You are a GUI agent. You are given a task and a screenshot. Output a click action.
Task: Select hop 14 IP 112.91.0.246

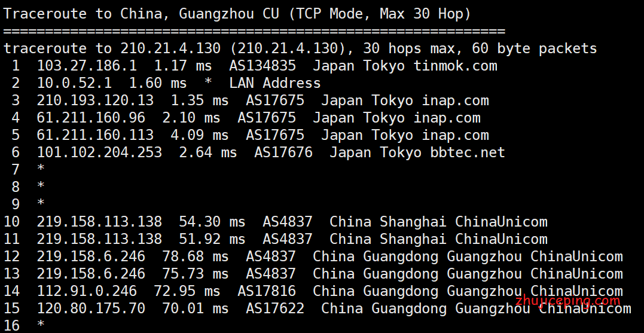[87, 291]
